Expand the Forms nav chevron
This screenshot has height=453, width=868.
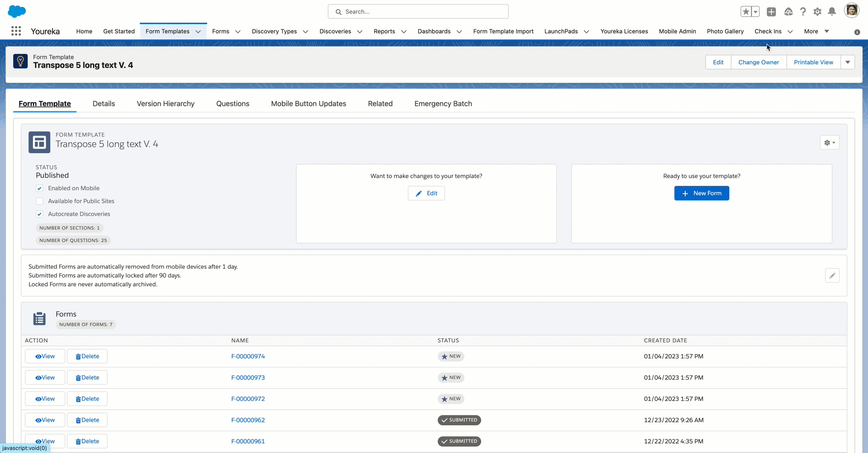coord(238,32)
